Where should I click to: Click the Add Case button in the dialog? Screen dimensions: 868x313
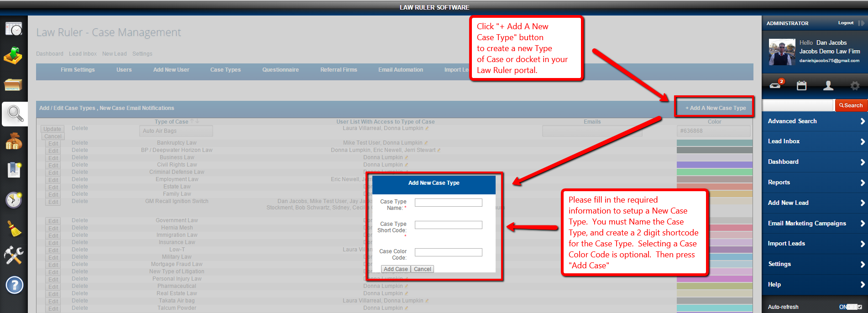[x=396, y=269]
